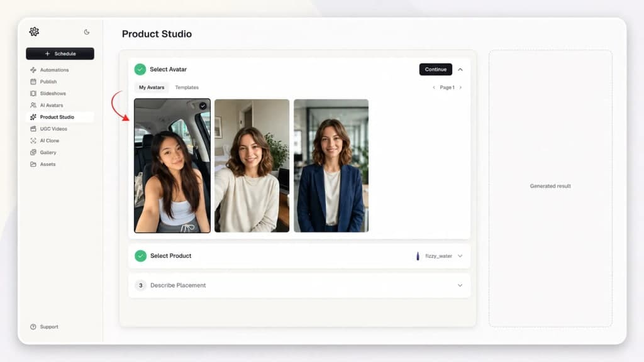Click the Select Product heading
The width and height of the screenshot is (644, 362).
171,256
